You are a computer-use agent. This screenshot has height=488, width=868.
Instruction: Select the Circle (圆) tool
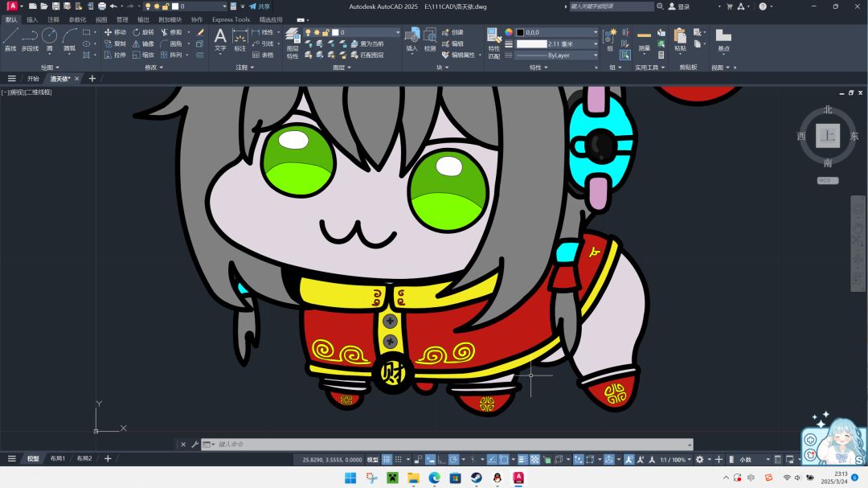click(x=49, y=40)
